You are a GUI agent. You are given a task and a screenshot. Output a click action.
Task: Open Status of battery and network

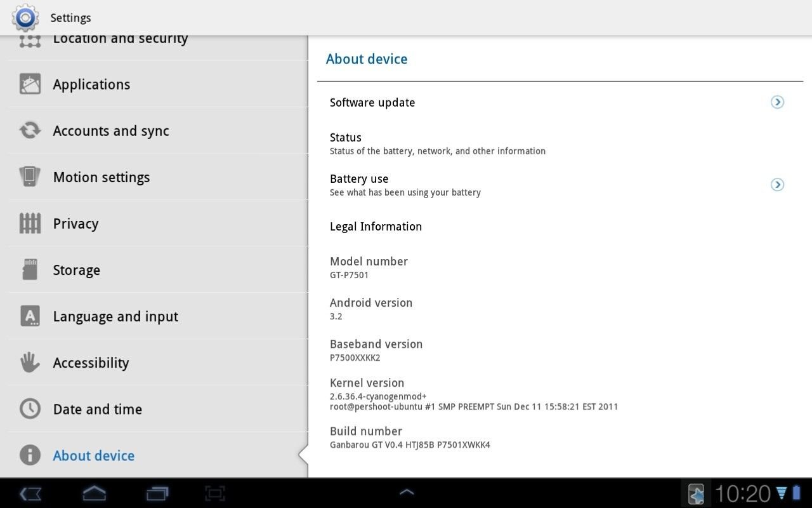560,144
